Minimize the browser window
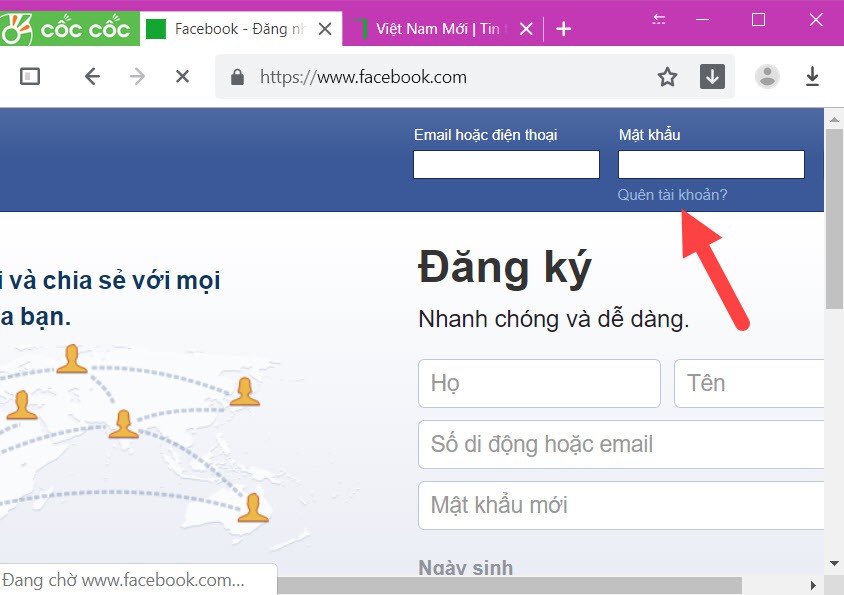The image size is (844, 595). (702, 20)
